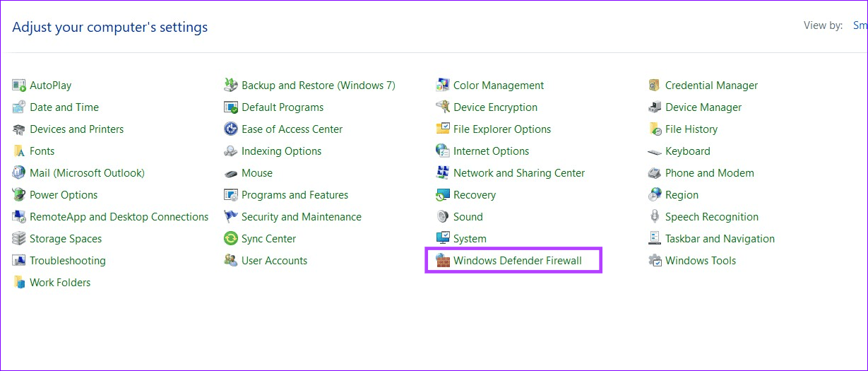
Task: Click the Device Manager link text
Action: tap(703, 107)
